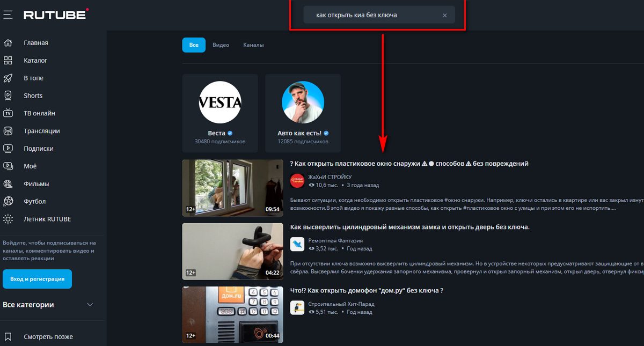Image resolution: width=644 pixels, height=346 pixels.
Task: Open the Веста channel card
Action: tap(220, 113)
